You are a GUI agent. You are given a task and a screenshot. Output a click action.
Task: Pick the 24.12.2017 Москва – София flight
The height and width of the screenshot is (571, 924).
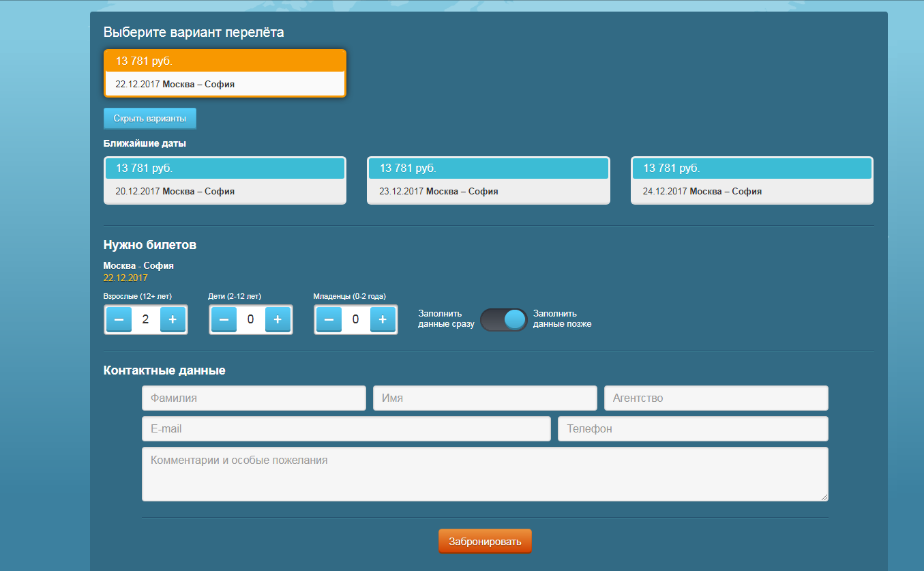tap(751, 180)
